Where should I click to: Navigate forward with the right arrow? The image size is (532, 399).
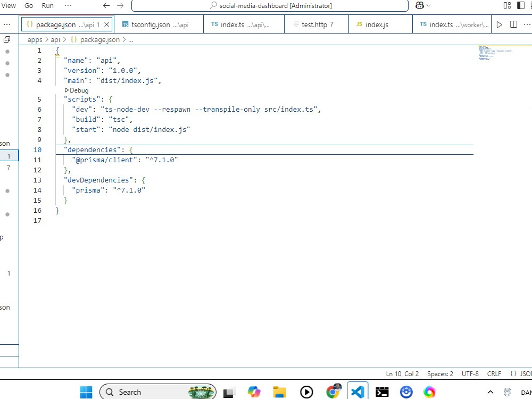pyautogui.click(x=120, y=5)
